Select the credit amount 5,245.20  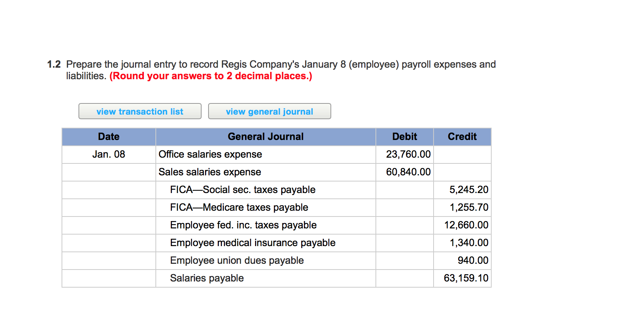pyautogui.click(x=469, y=190)
